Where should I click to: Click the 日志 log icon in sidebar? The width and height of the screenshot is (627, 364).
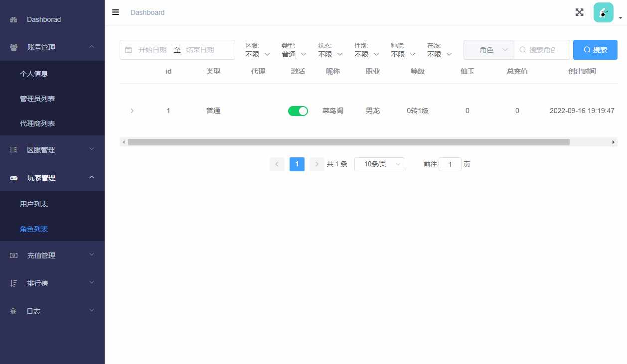13,311
